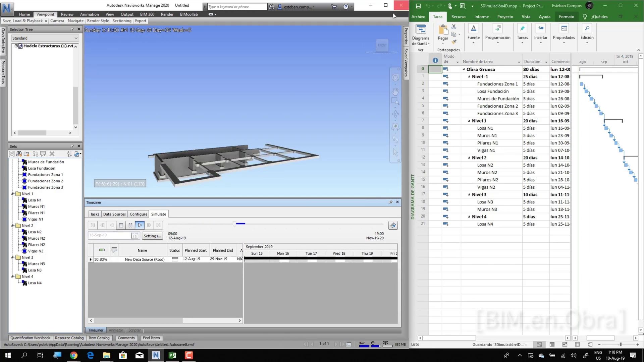The image size is (644, 362).
Task: Click the New Folder icon in Sets toolbar
Action: [26, 154]
